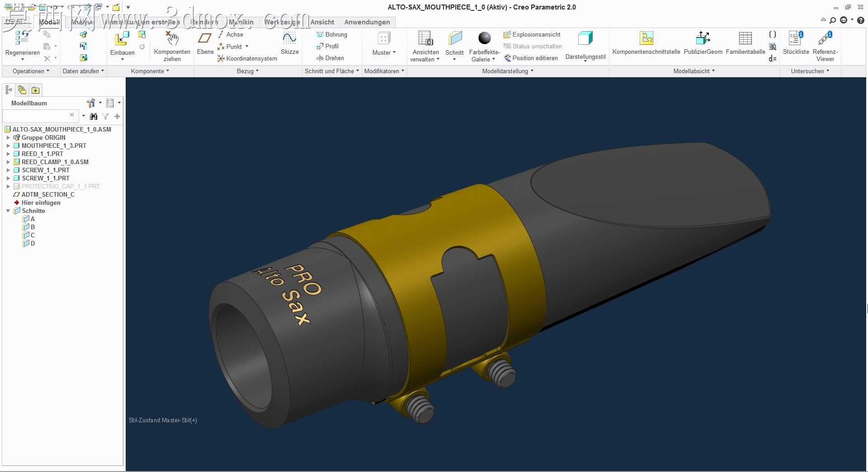
Task: Click the Hier einfügen marker
Action: [41, 203]
